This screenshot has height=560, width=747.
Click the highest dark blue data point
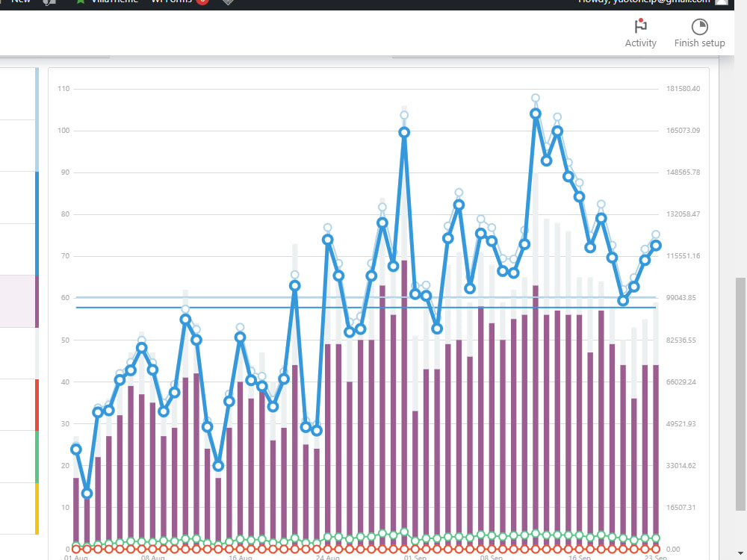coord(536,113)
